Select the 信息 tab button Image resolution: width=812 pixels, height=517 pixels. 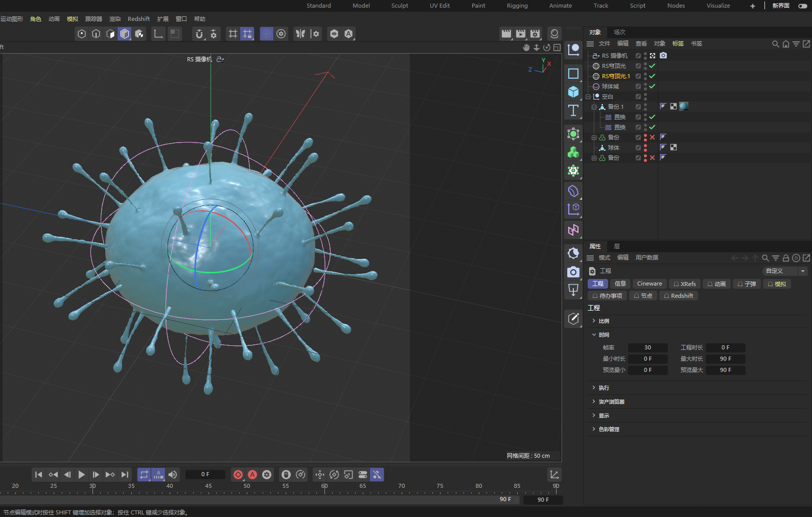point(620,284)
